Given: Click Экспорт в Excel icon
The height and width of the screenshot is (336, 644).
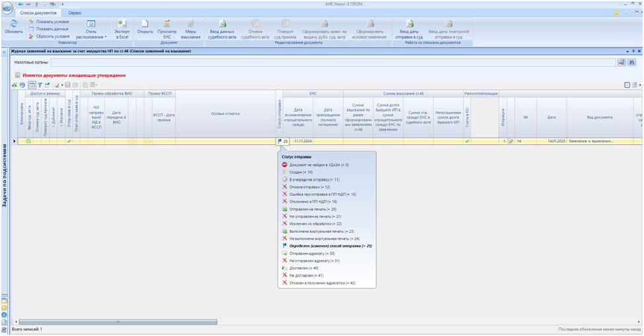Looking at the screenshot, I should click(x=122, y=25).
